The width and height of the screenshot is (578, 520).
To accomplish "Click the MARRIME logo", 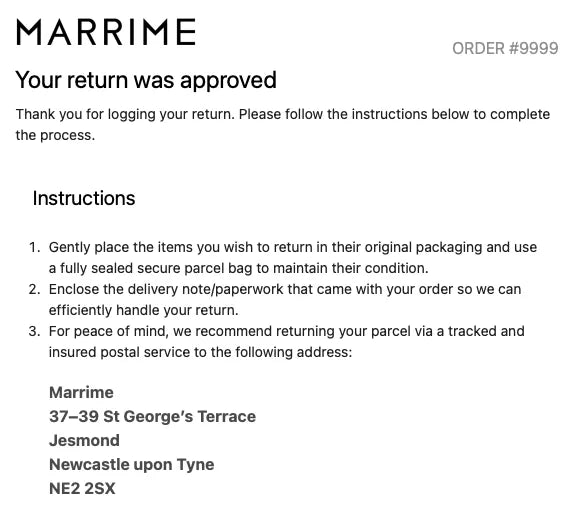I will tap(106, 32).
